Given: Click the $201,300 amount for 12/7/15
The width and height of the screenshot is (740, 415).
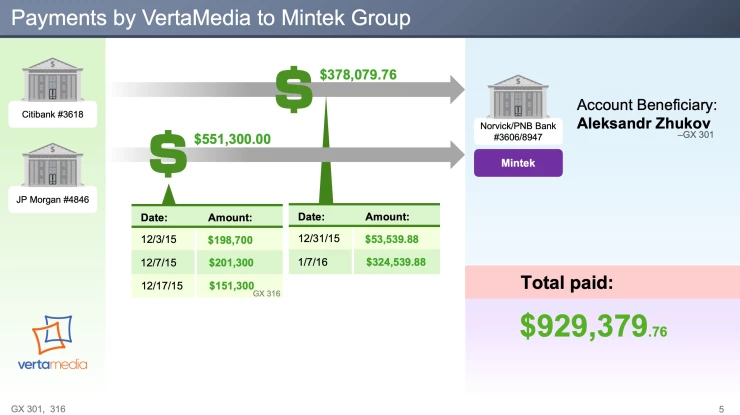Looking at the screenshot, I should click(x=230, y=263).
